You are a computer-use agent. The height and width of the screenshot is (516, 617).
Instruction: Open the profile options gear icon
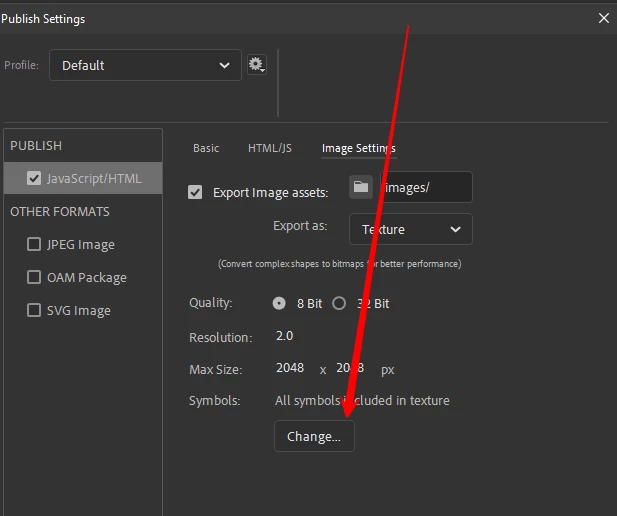[x=257, y=64]
